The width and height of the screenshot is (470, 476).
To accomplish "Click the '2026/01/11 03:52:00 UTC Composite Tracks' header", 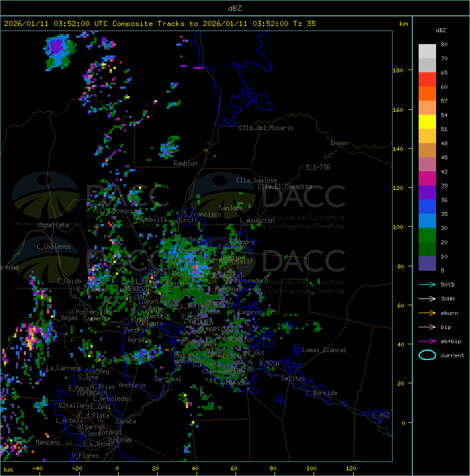I will (94, 24).
